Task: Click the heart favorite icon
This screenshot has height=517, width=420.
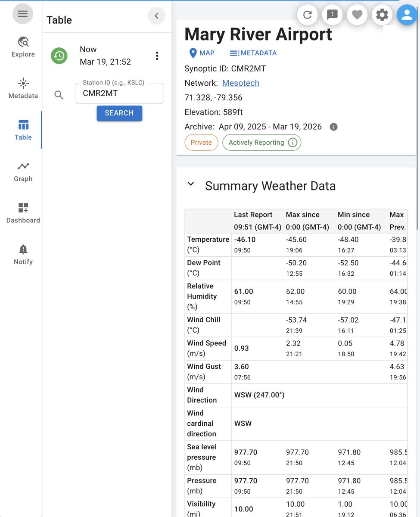Action: 357,15
